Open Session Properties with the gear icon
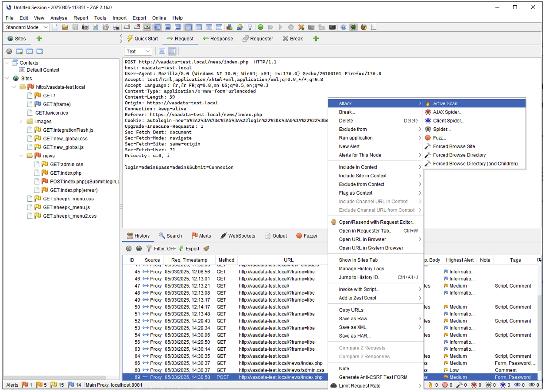This screenshot has height=392, width=547. 106,27
